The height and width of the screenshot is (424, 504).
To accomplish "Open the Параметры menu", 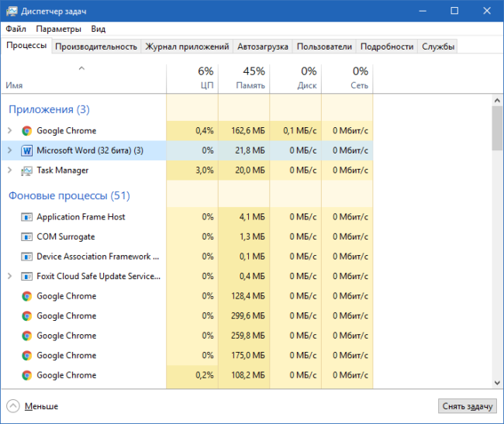I will point(58,29).
